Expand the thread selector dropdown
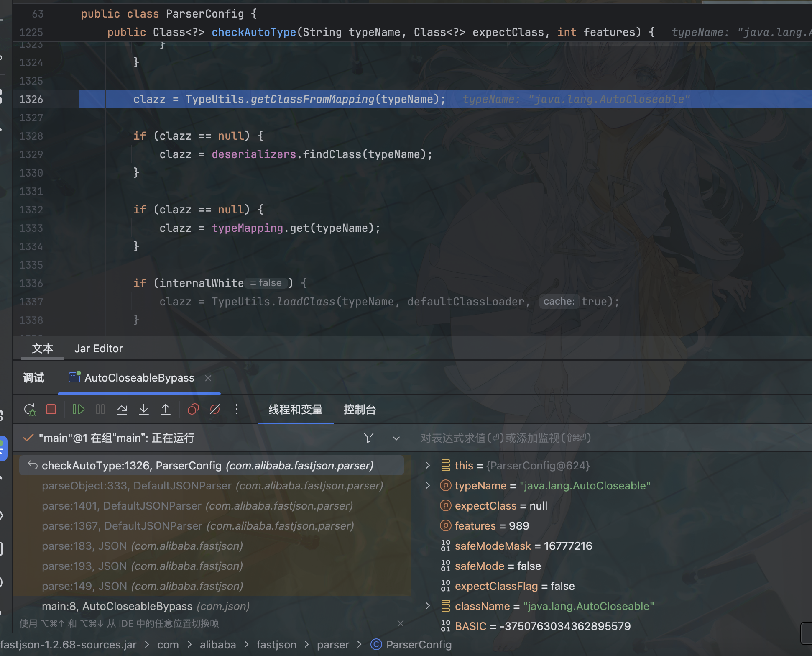 point(396,438)
